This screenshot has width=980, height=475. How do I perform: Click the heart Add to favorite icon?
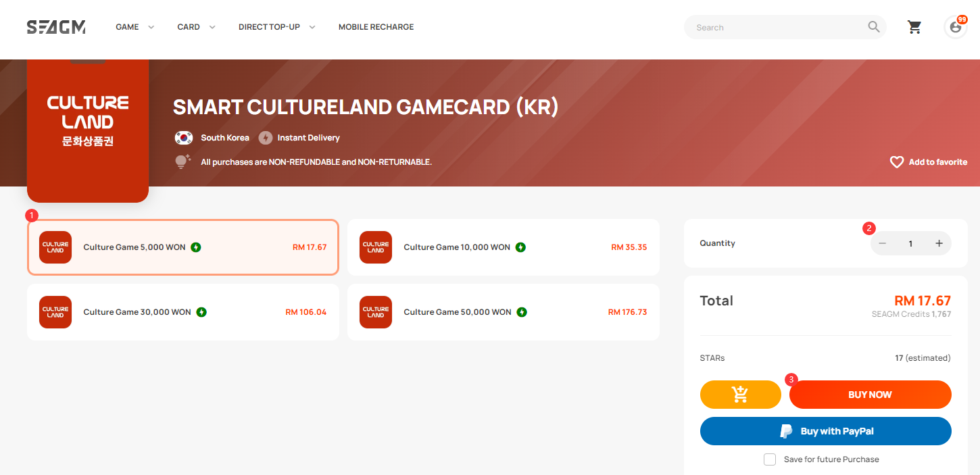pos(897,162)
